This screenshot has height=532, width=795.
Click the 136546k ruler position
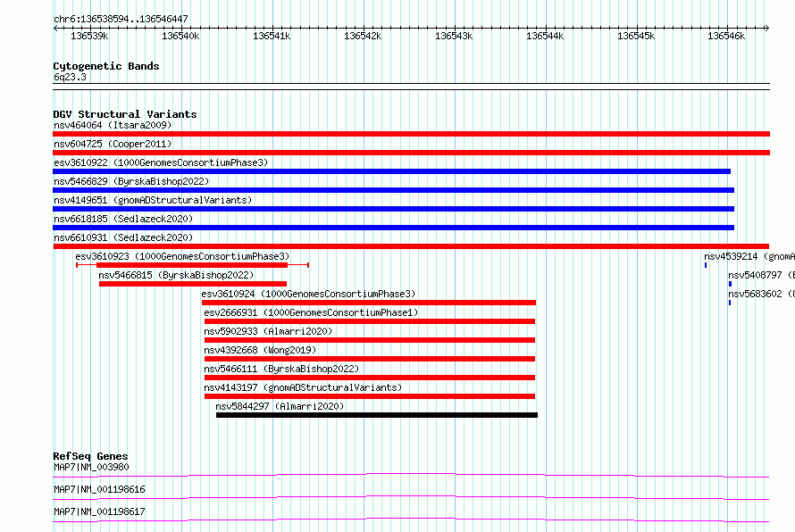pyautogui.click(x=726, y=36)
